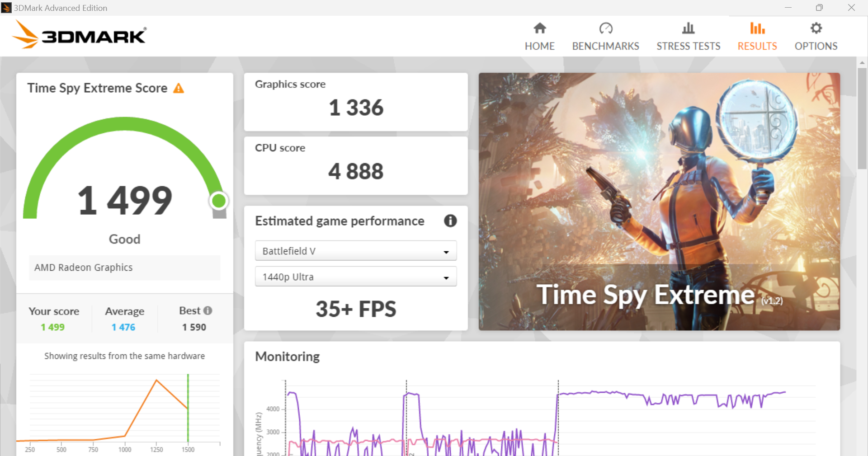Open the Options gear icon

coord(816,28)
